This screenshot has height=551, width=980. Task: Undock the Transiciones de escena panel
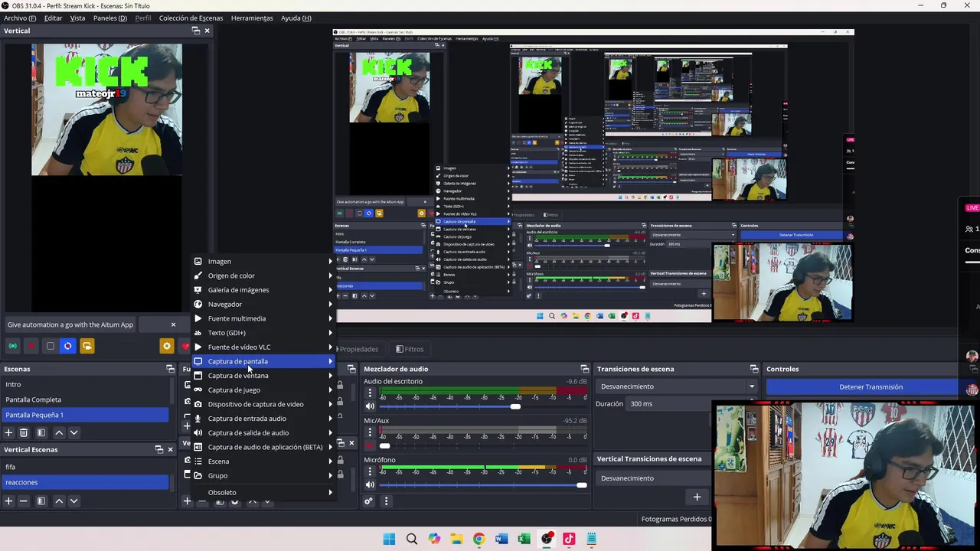tap(754, 369)
